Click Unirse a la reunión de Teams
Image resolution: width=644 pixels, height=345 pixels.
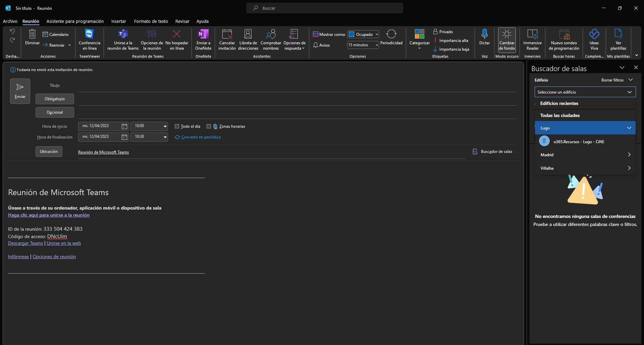pyautogui.click(x=123, y=40)
